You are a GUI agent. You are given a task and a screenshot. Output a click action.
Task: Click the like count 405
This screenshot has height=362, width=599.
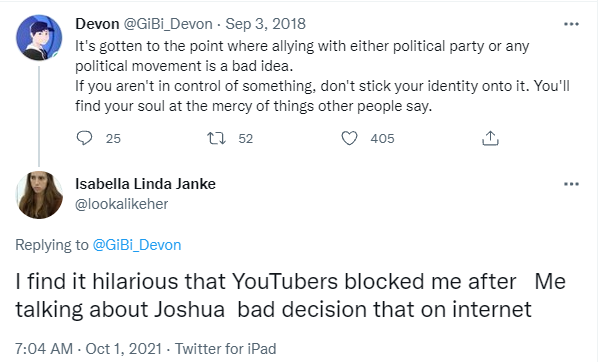pos(382,139)
